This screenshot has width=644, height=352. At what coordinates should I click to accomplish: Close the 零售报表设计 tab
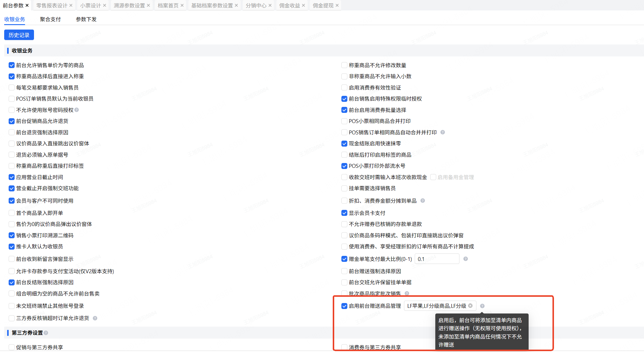[71, 5]
